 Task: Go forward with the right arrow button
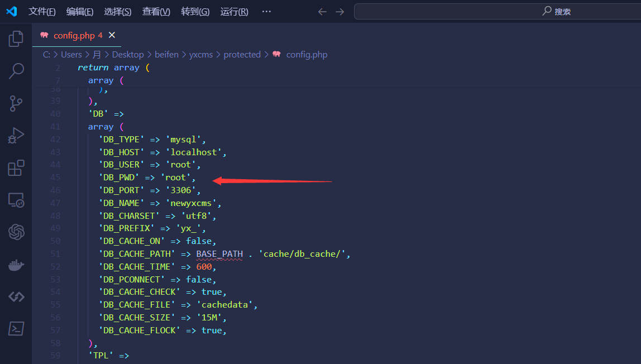[340, 11]
